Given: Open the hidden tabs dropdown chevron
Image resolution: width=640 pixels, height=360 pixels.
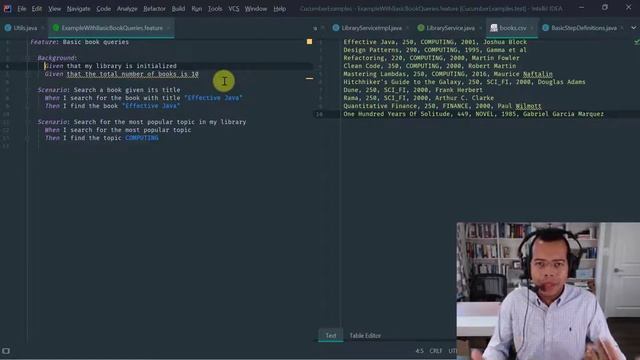Looking at the screenshot, I should click(x=633, y=28).
